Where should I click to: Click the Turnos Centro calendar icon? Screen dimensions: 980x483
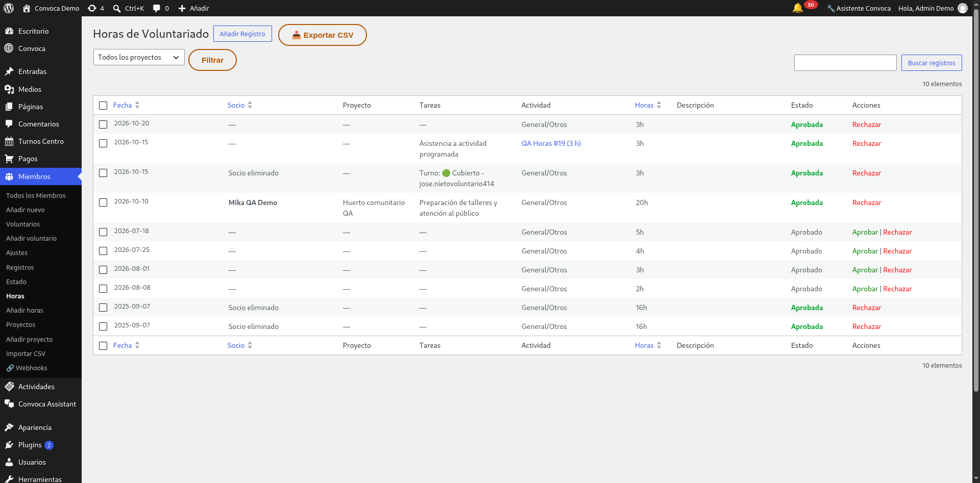[x=9, y=141]
